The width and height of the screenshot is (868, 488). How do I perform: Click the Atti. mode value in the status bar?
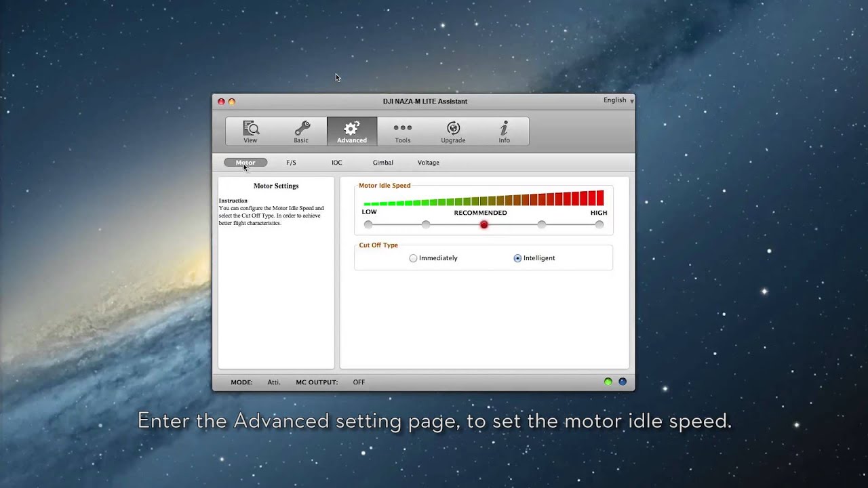(x=274, y=382)
